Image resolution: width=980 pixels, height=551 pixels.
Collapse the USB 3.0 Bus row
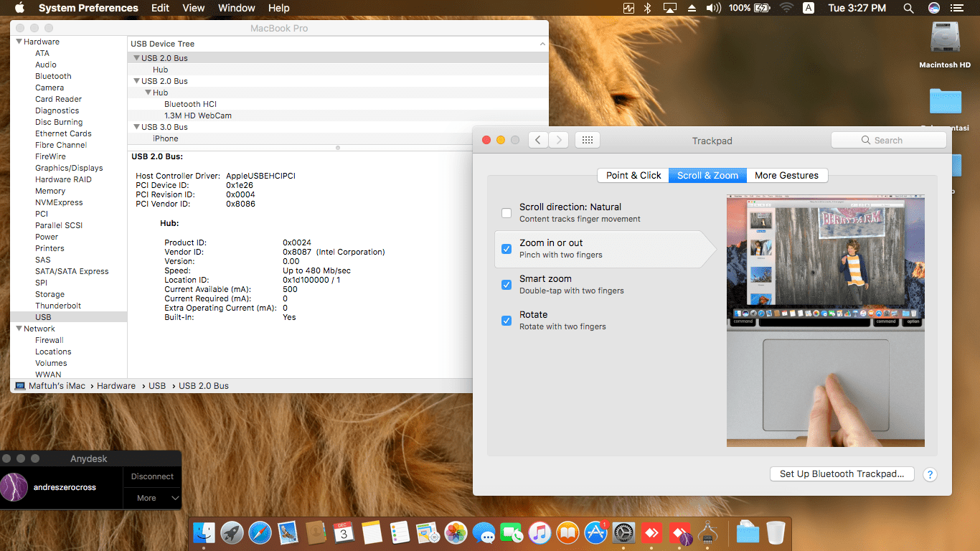tap(136, 127)
